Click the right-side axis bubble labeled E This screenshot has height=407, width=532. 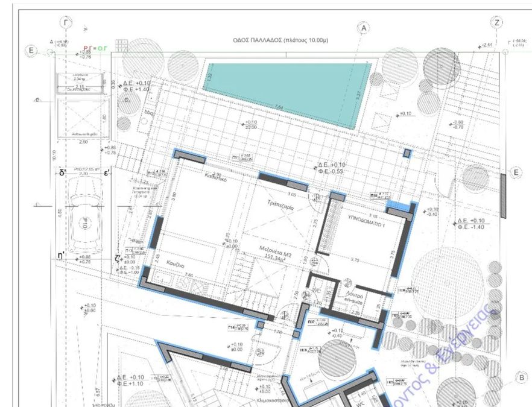pyautogui.click(x=516, y=172)
